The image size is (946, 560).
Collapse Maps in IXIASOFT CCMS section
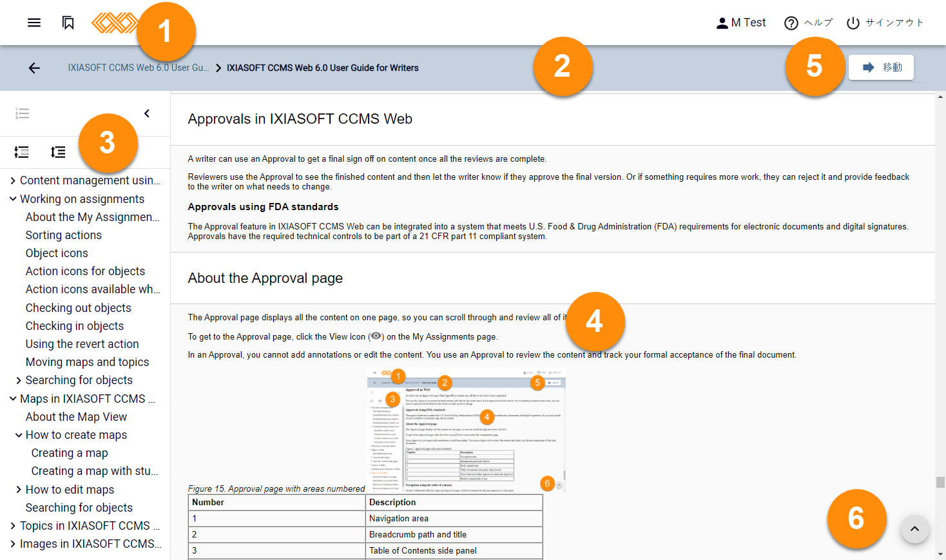pos(13,399)
